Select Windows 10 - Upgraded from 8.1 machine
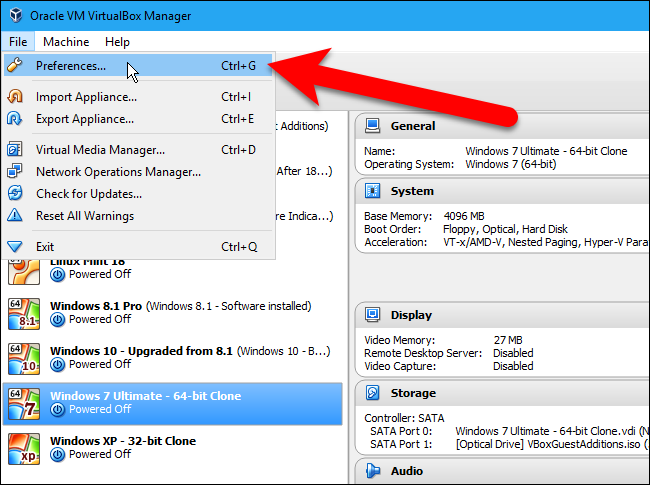 pos(172,359)
